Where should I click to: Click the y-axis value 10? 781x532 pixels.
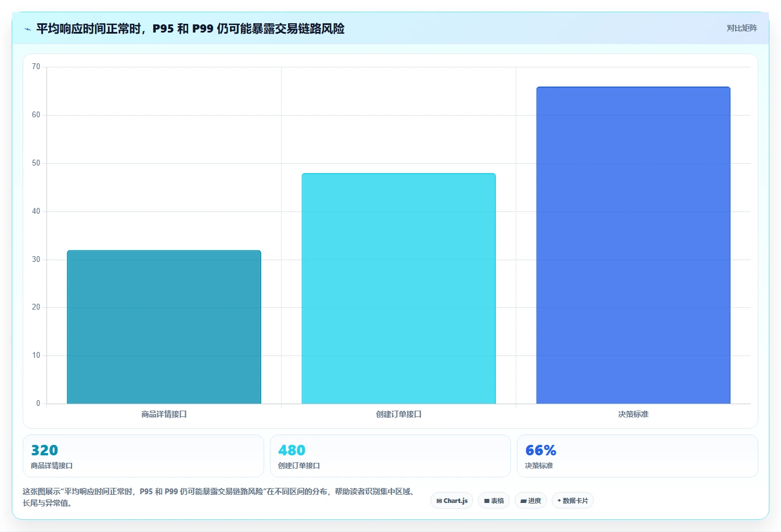pos(36,355)
